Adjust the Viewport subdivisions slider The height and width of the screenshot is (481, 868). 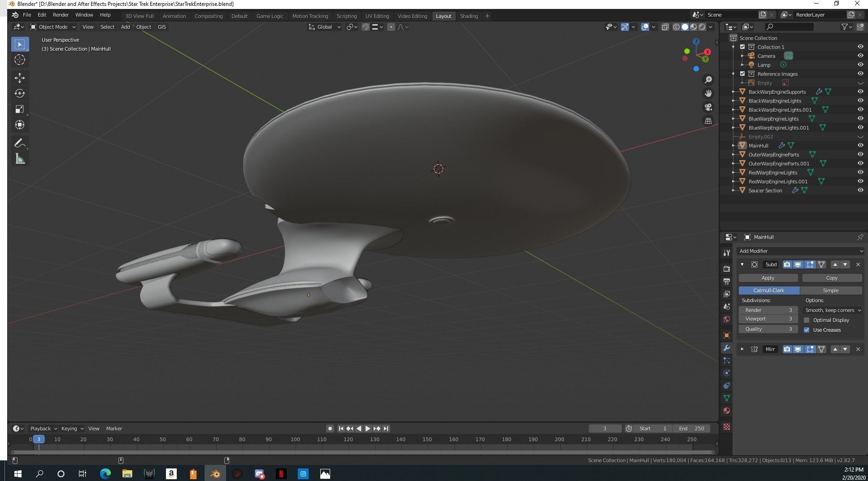(768, 319)
